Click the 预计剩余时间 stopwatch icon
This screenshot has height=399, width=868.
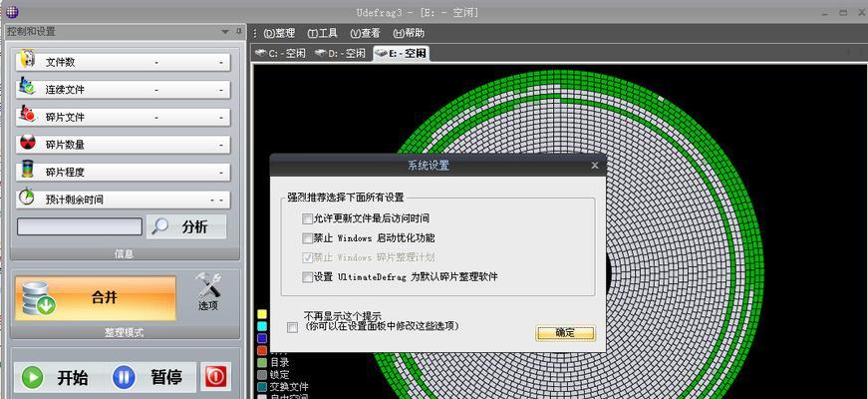coord(27,198)
